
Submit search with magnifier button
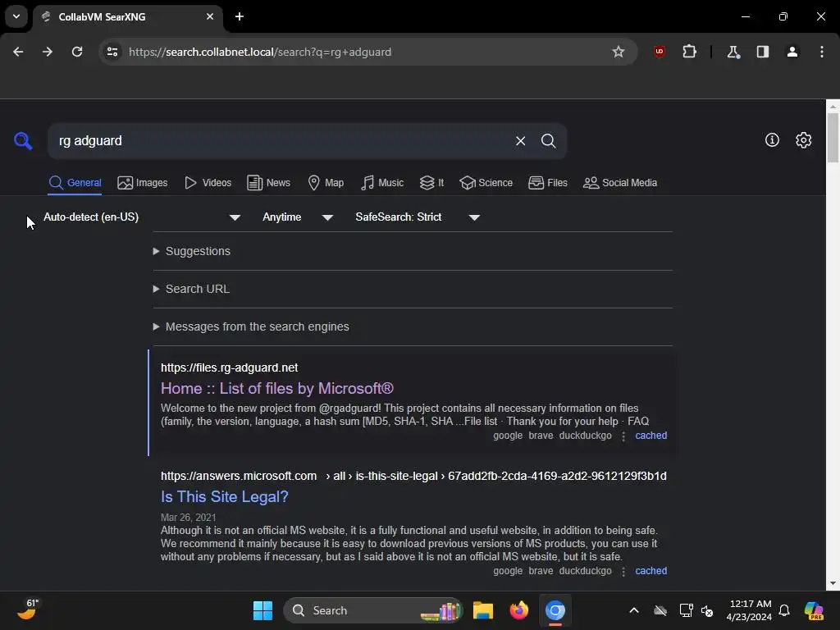coord(548,141)
